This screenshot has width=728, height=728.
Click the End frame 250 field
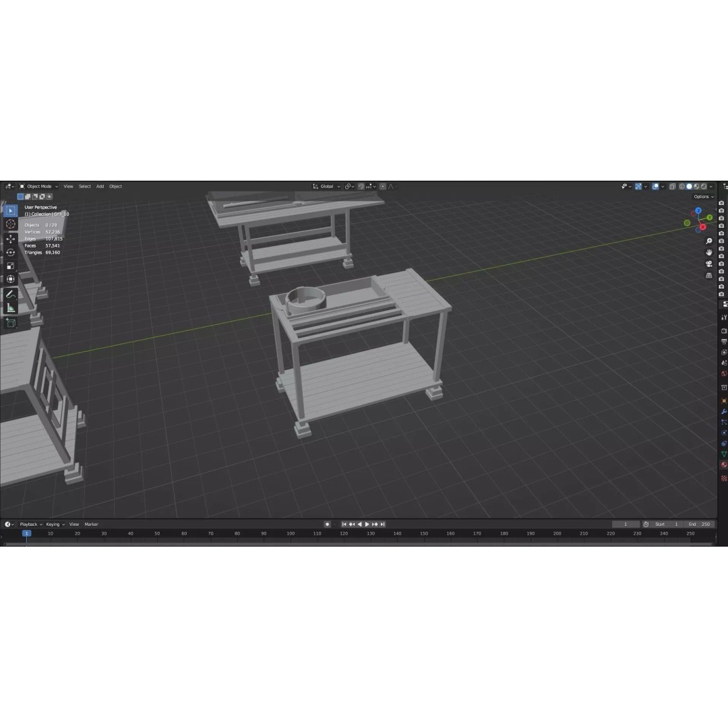(x=699, y=524)
